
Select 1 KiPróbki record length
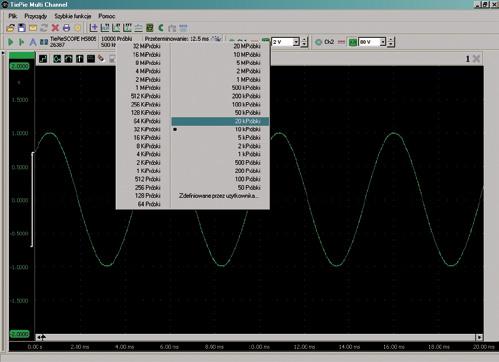pos(143,171)
